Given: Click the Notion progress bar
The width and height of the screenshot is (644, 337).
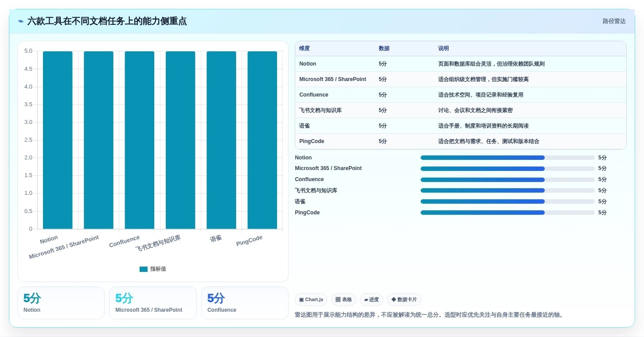Looking at the screenshot, I should pos(507,158).
